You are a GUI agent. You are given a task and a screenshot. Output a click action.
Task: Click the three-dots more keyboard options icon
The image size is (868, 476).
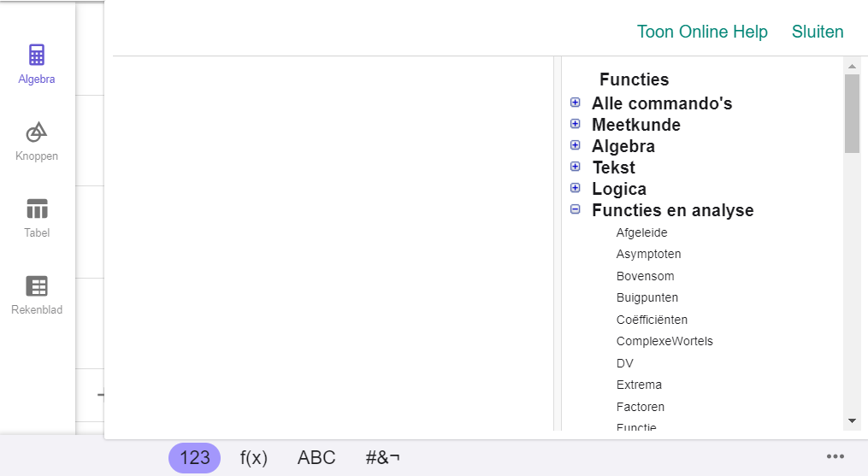tap(836, 456)
